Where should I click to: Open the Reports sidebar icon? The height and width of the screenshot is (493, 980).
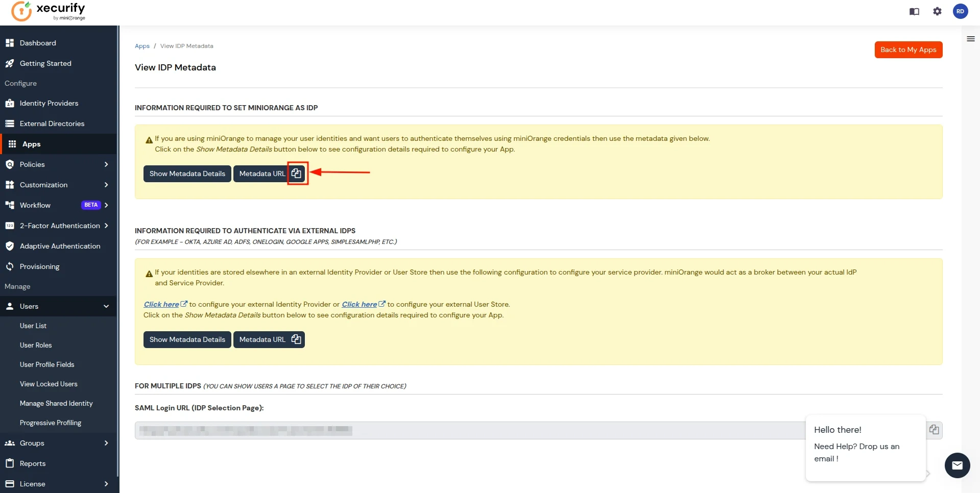point(10,463)
